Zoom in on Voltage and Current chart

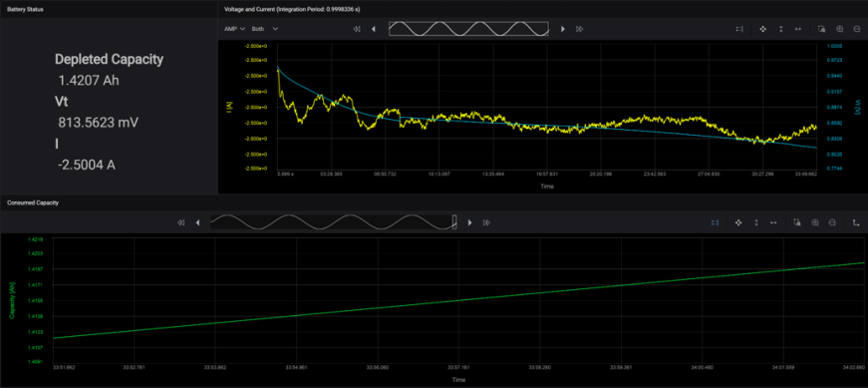point(840,29)
